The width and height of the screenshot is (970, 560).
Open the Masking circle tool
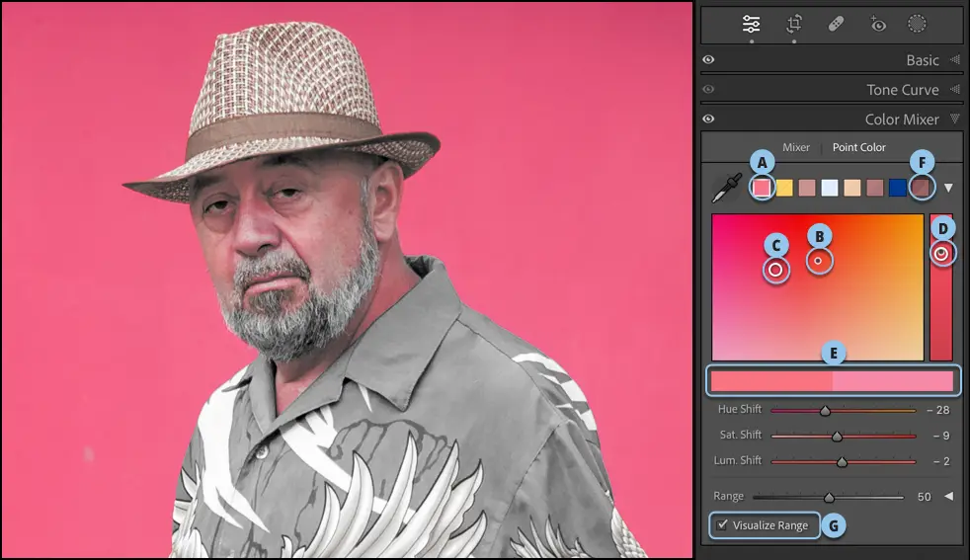click(917, 24)
